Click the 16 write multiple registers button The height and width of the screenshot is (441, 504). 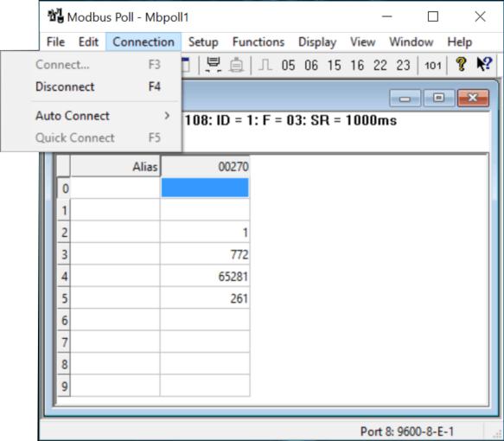[x=357, y=65]
